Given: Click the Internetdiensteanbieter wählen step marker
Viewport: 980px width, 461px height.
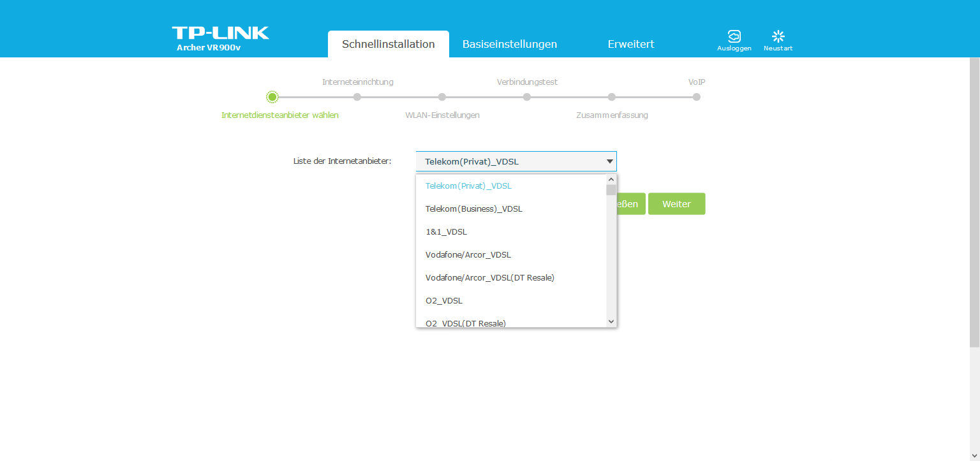Looking at the screenshot, I should [272, 97].
